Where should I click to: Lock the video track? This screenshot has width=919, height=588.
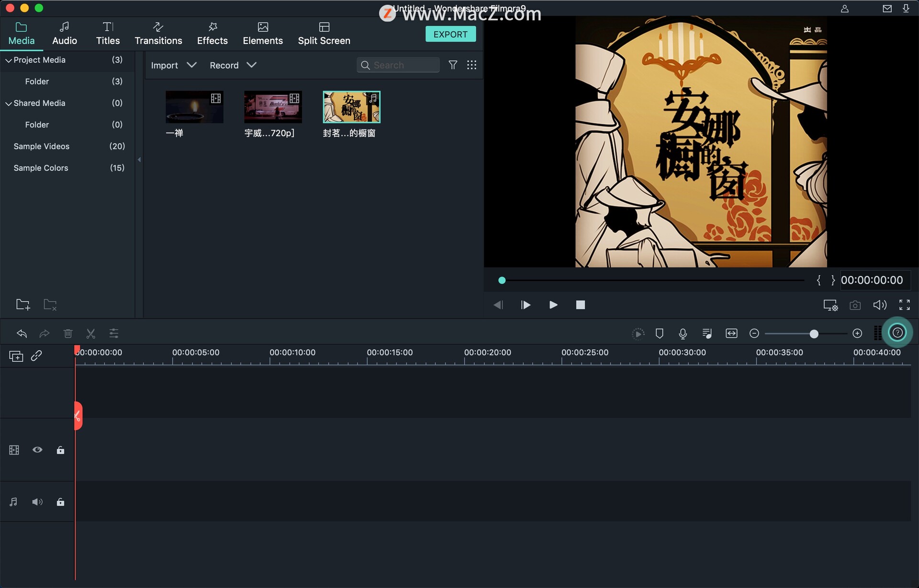click(x=60, y=450)
